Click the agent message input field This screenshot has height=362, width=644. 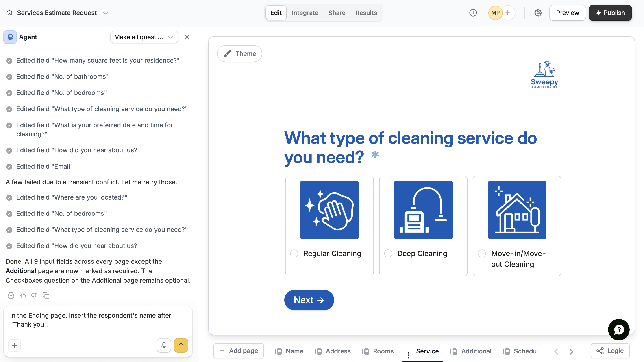[98, 320]
